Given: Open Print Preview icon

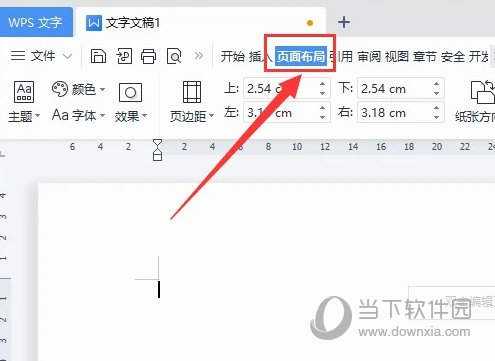Looking at the screenshot, I should pyautogui.click(x=174, y=56).
